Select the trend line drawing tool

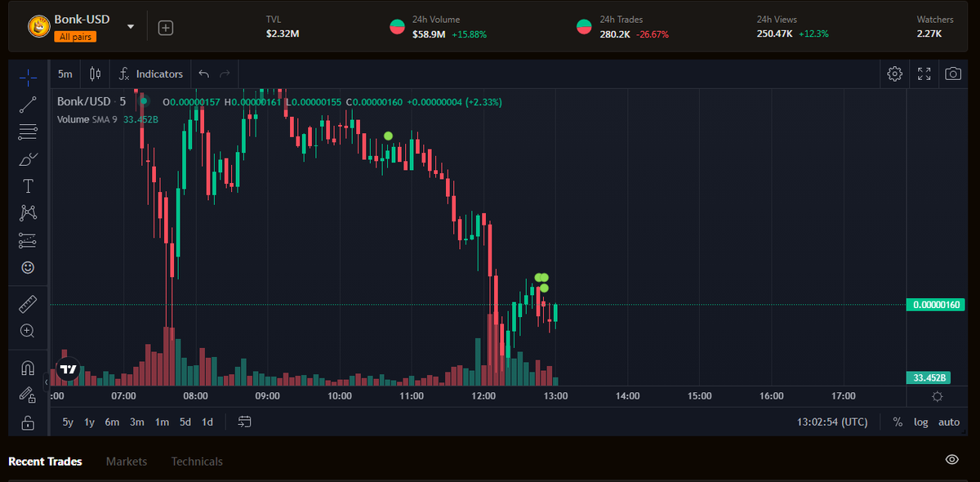28,104
